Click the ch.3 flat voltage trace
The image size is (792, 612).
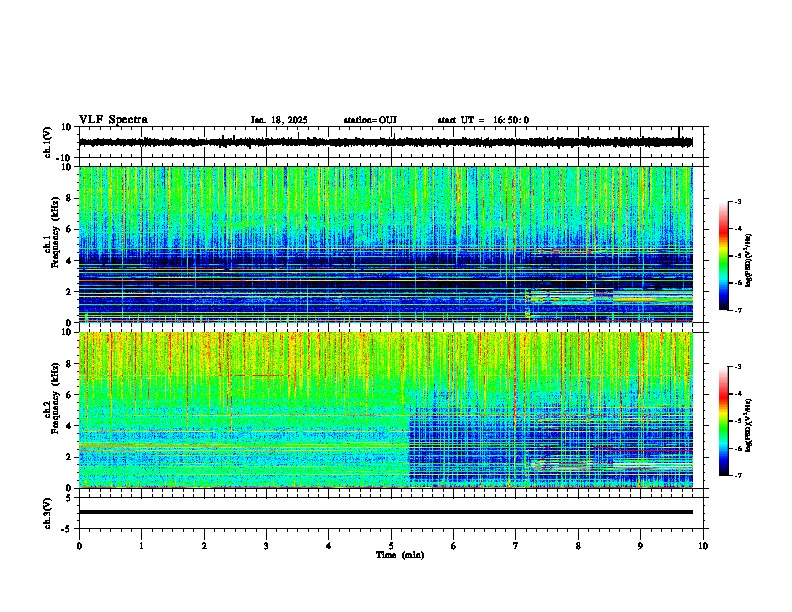tap(386, 512)
